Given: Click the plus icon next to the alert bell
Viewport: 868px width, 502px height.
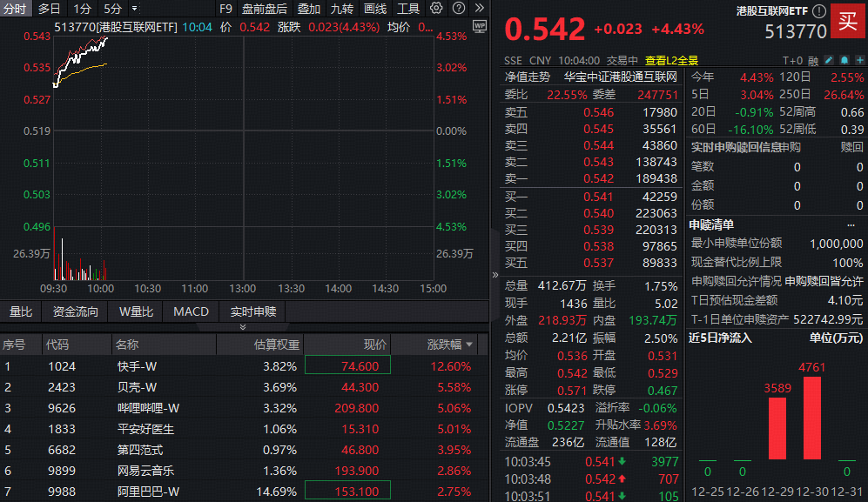Looking at the screenshot, I should pyautogui.click(x=859, y=61).
